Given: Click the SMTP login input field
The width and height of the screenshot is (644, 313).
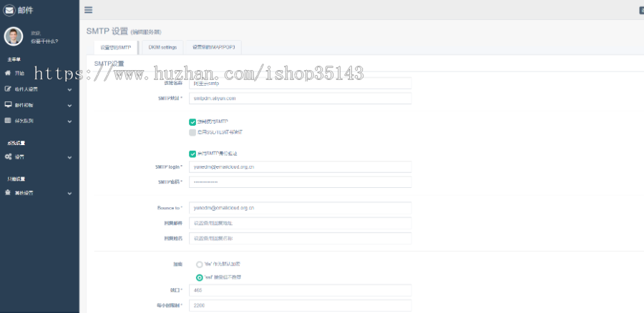Looking at the screenshot, I should [301, 167].
